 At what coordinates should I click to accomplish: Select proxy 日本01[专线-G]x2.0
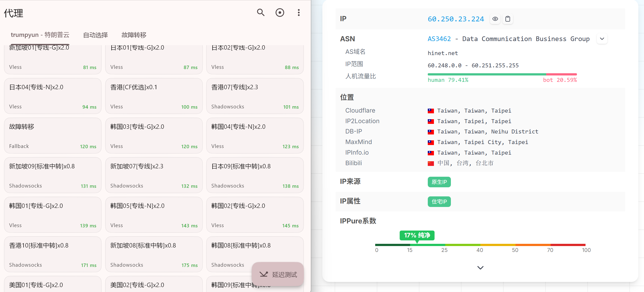[154, 59]
